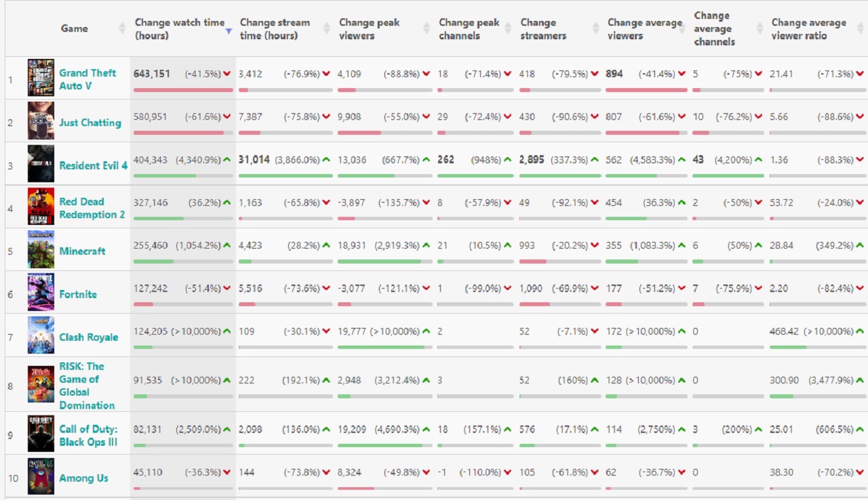Screen dimensions: 868x500
Task: Select the 468.42 average viewer ratio value
Action: tap(785, 331)
